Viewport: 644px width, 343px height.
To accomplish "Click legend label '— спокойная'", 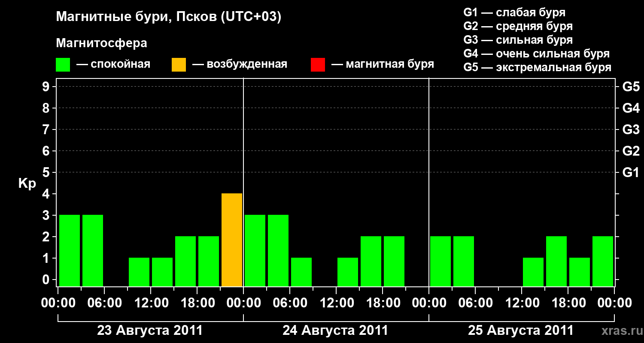I will click(113, 64).
